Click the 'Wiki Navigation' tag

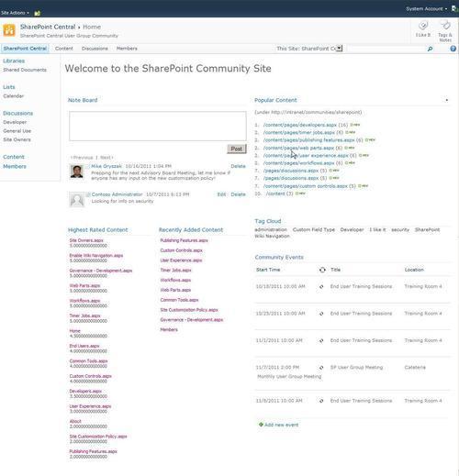coord(272,236)
